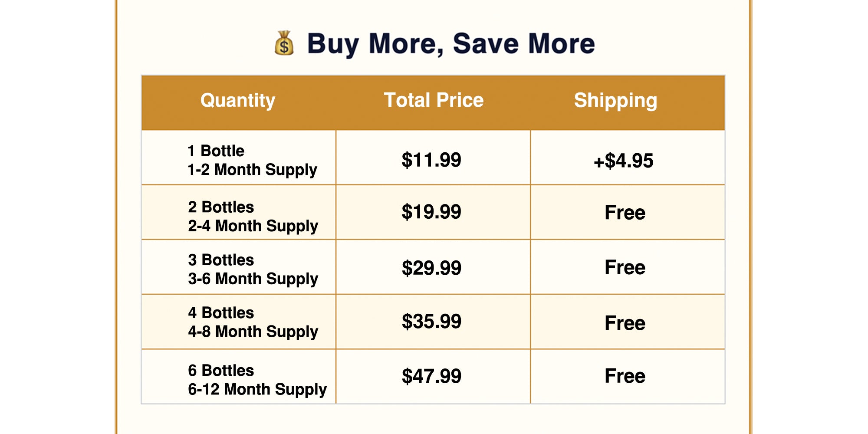Click the $29.99 total price

431,268
